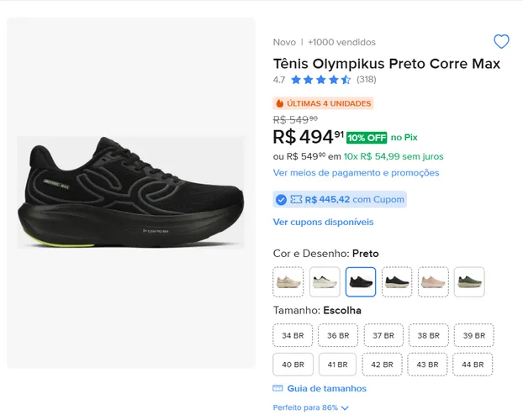The width and height of the screenshot is (523, 420).
Task: Click the flame icon on Últimas 4 unidades
Action: point(280,103)
